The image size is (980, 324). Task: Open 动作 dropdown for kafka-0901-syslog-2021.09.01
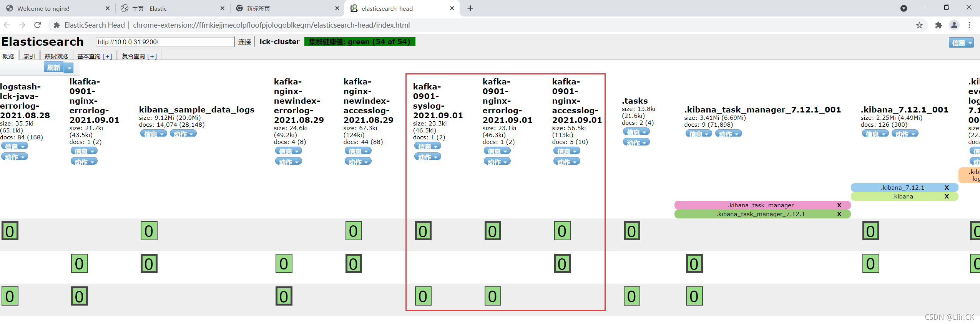(428, 157)
